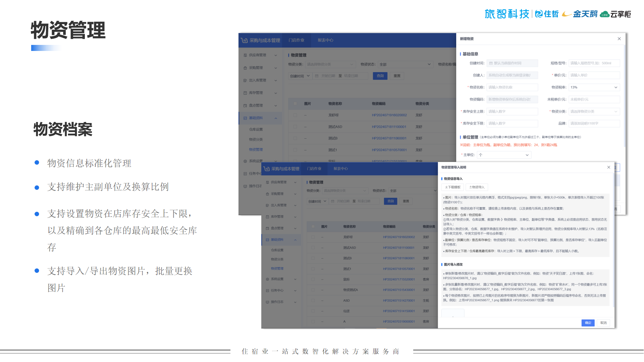
Task: Click the 下载模板 download button
Action: coord(452,187)
